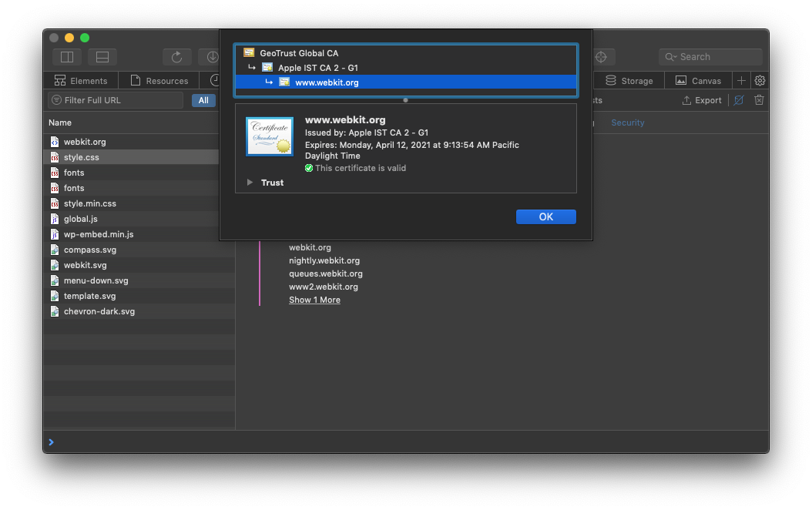812x510 pixels.
Task: Switch to the Storage tab
Action: 629,81
